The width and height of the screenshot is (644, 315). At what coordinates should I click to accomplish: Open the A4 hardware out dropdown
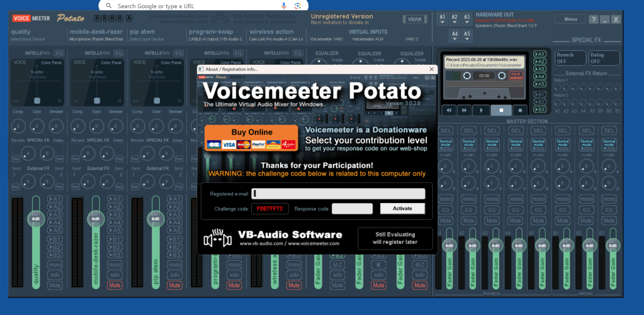tap(455, 36)
